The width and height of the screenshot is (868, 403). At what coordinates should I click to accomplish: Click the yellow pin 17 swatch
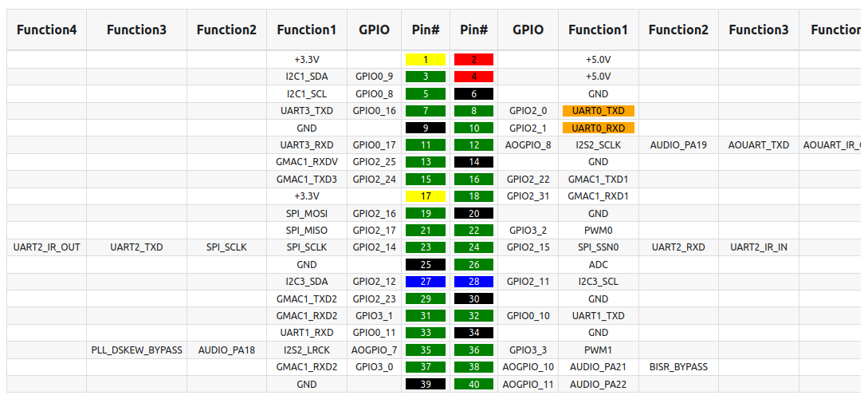coord(426,196)
